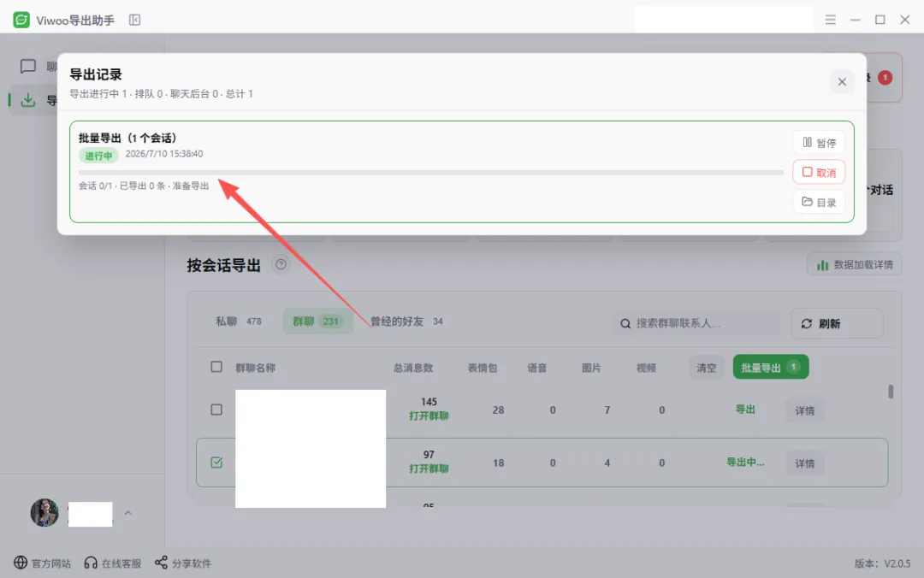Click the list vertical scrollbar
Screen dimensions: 924x578
point(891,392)
